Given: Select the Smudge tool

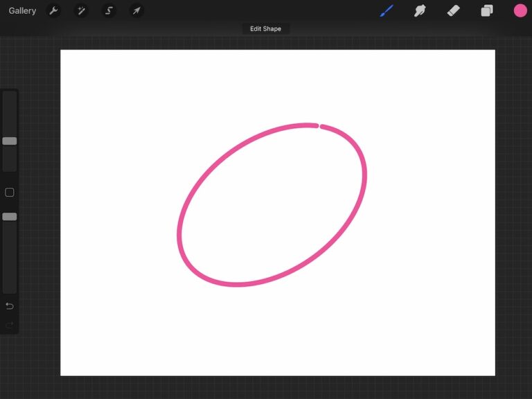Looking at the screenshot, I should click(420, 10).
